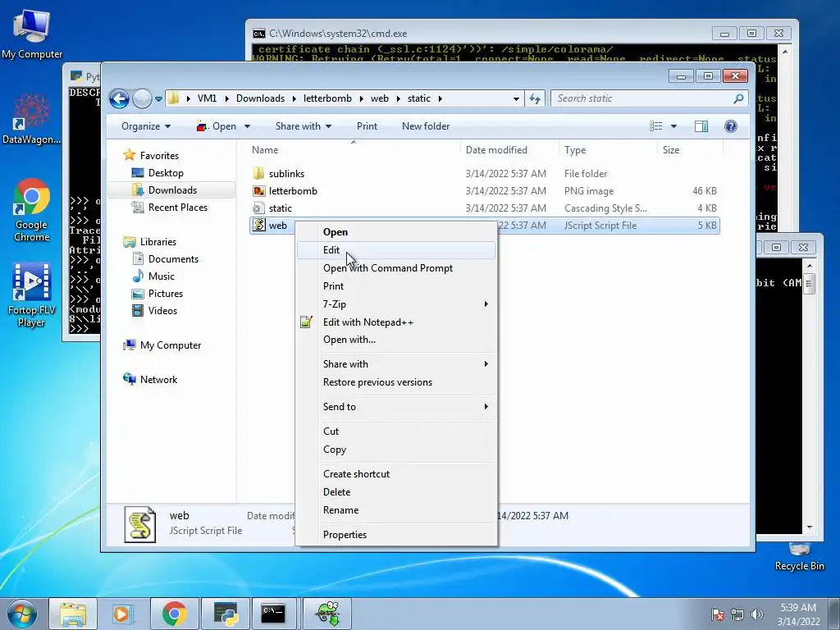Launch Google Chrome desktop shortcut
The height and width of the screenshot is (630, 840).
point(32,210)
